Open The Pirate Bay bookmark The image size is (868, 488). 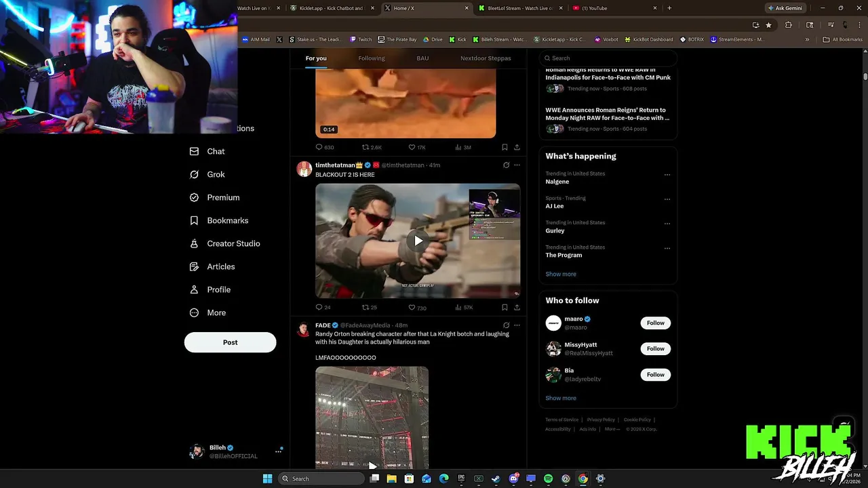pyautogui.click(x=397, y=39)
